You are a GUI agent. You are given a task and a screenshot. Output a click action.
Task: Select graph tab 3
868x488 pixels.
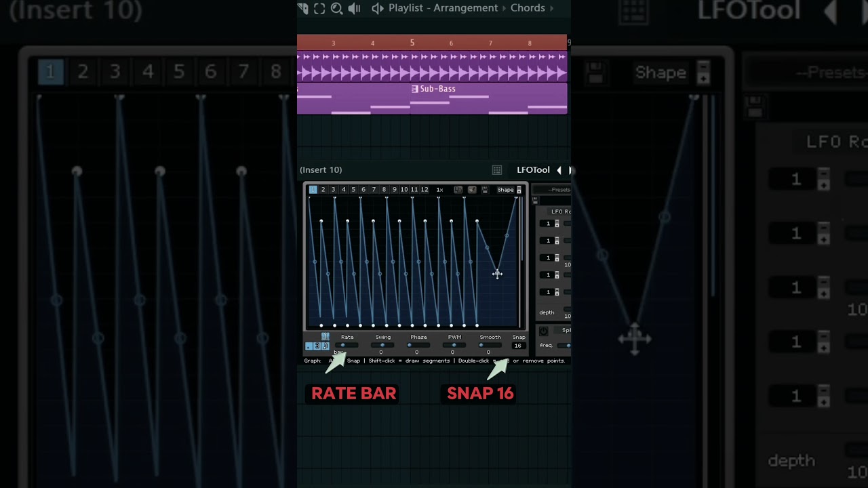point(334,190)
